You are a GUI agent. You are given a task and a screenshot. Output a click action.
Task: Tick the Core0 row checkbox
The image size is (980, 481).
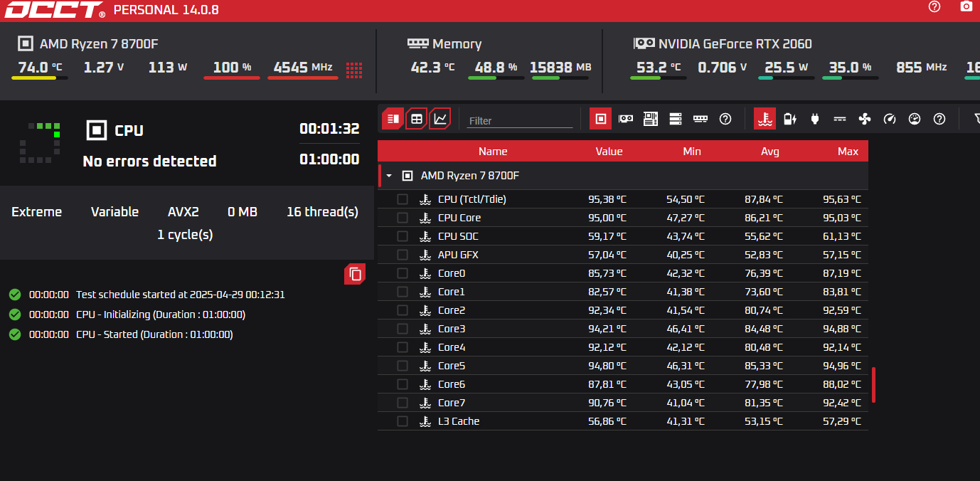point(403,273)
